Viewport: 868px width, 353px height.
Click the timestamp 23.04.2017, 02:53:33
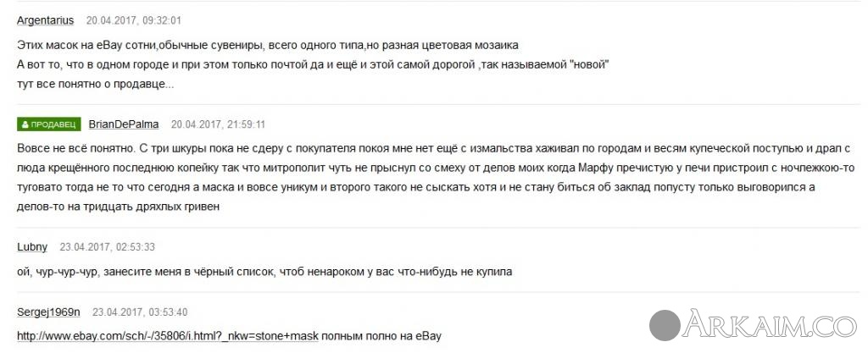click(106, 247)
